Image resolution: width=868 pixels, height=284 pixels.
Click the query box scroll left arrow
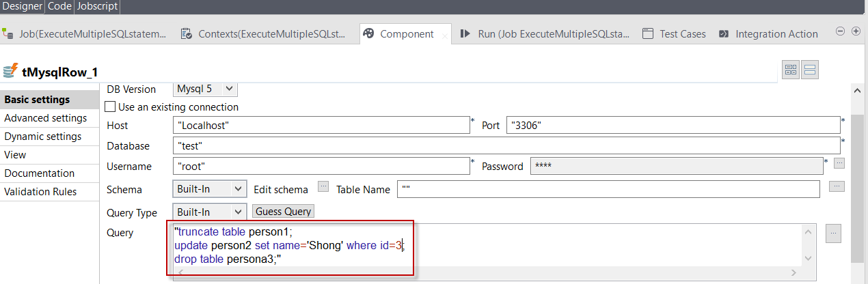tap(180, 273)
